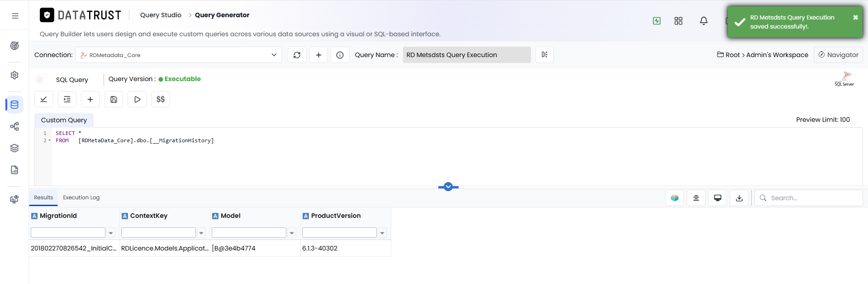The height and width of the screenshot is (284, 868).
Task: Sort by the Model column header
Action: pyautogui.click(x=231, y=216)
